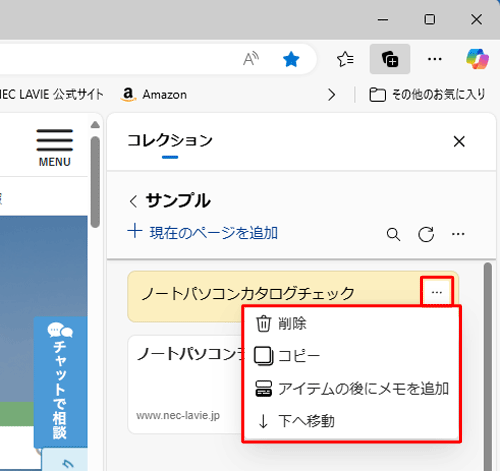Click the collections panel scrollbar
Screen dimensions: 500x471
click(488, 366)
